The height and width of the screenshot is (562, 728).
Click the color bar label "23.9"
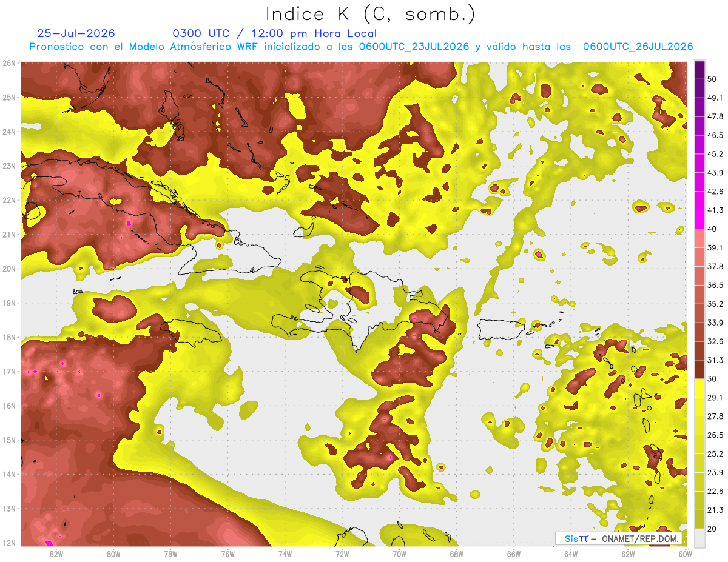[715, 473]
